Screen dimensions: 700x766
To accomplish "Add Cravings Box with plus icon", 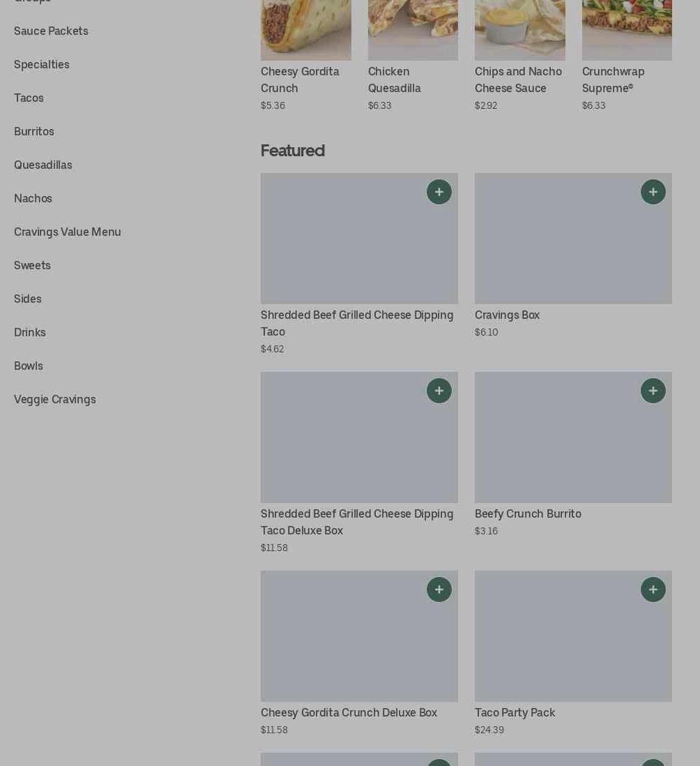I will (x=653, y=192).
